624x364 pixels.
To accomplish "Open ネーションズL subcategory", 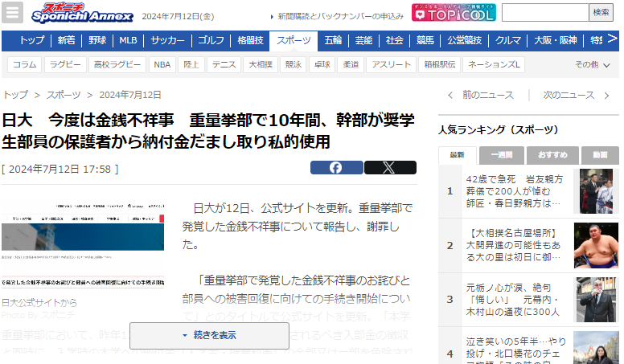I will click(x=494, y=64).
